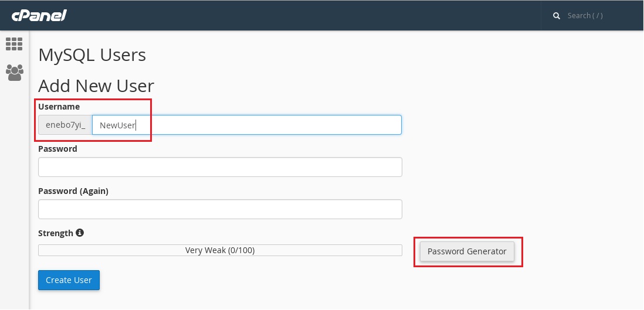
Task: Click the search magnifier icon
Action: tap(557, 16)
